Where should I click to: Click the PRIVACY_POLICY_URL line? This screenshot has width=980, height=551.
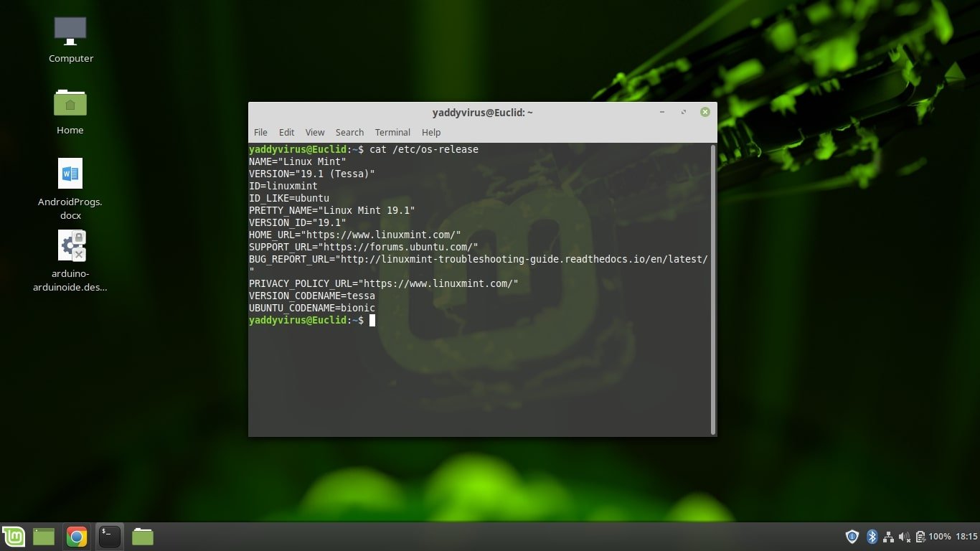point(384,283)
